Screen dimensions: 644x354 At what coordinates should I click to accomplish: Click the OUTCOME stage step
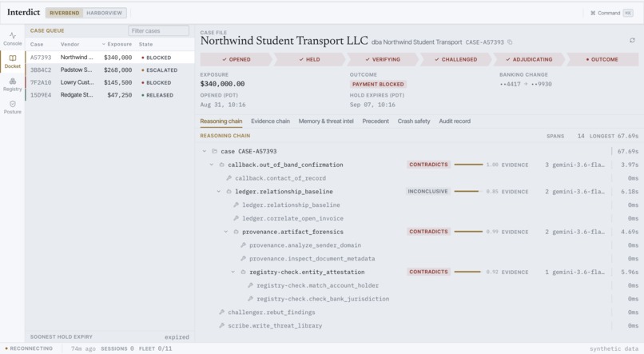click(x=602, y=60)
